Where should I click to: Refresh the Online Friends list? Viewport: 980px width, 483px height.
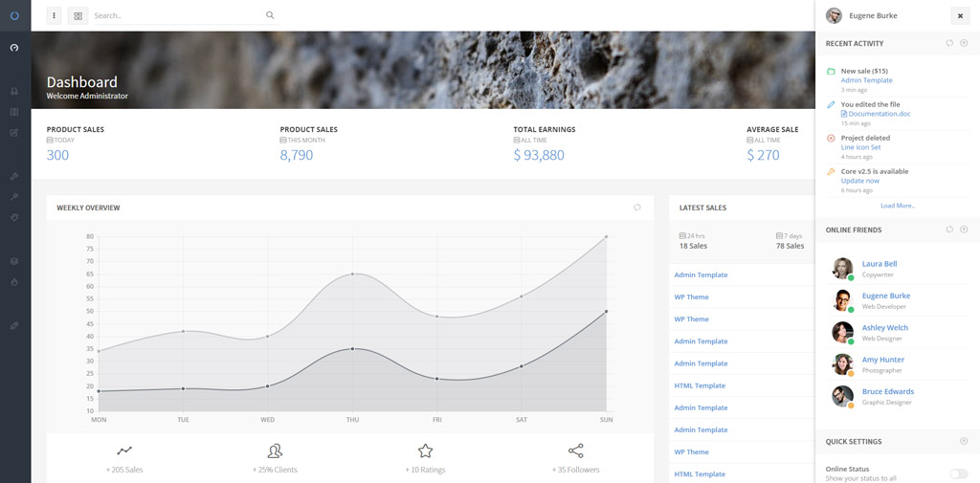(x=949, y=230)
